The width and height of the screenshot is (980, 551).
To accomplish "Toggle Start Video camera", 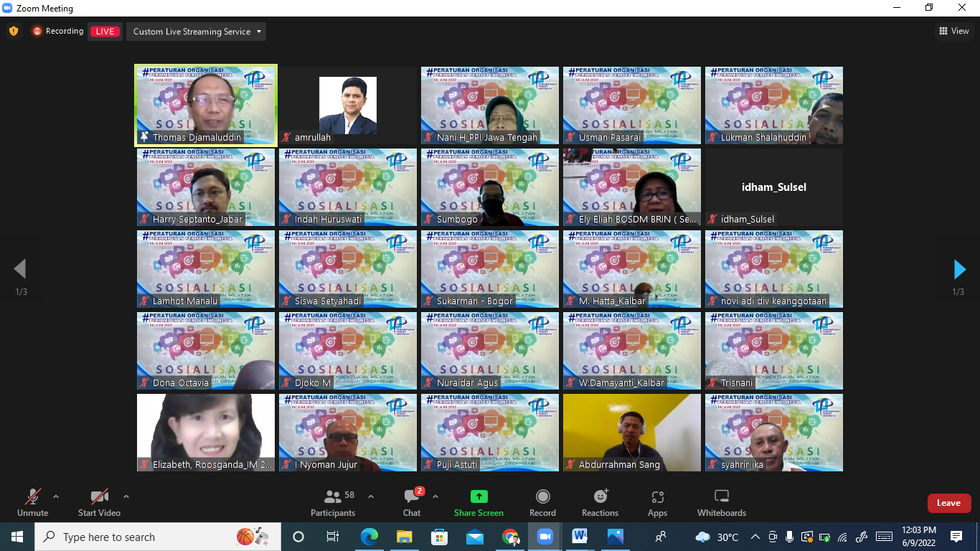I will point(99,496).
